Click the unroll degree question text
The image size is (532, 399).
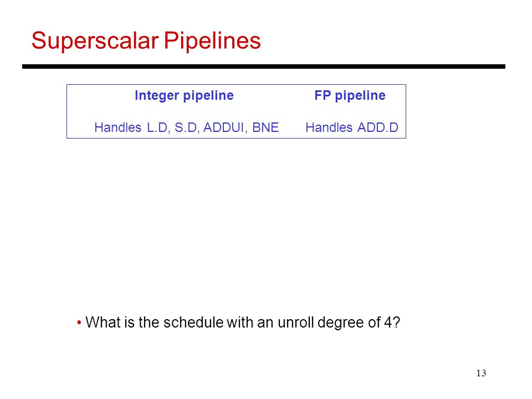243,323
